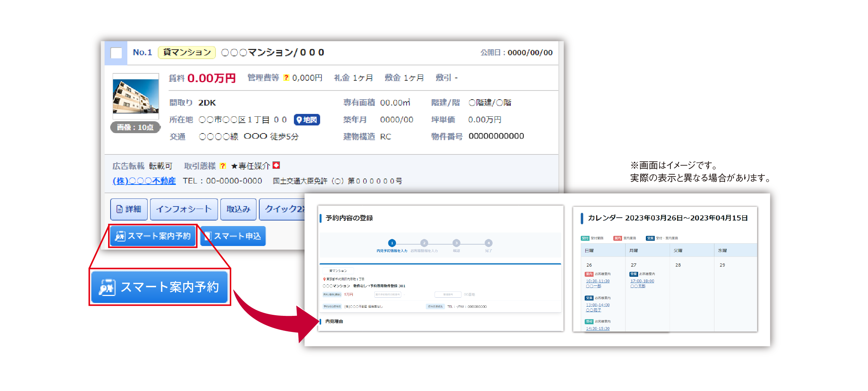Open the property building thumbnail photo
Image resolution: width=868 pixels, height=391 pixels.
point(136,96)
